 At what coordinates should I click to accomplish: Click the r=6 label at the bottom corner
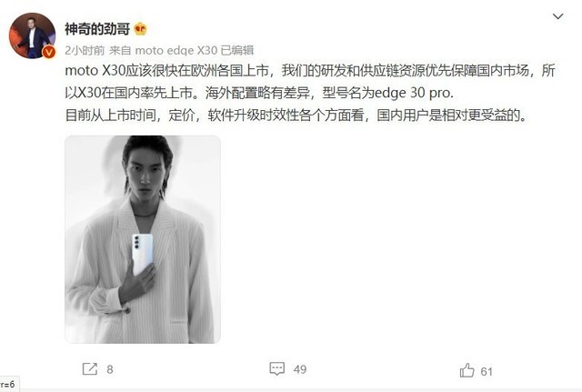pyautogui.click(x=8, y=384)
